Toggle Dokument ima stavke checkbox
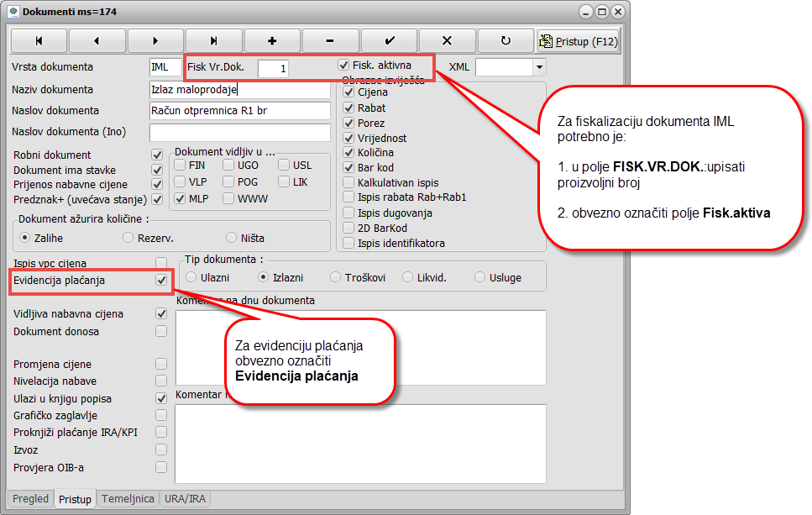The width and height of the screenshot is (812, 515). pyautogui.click(x=157, y=170)
